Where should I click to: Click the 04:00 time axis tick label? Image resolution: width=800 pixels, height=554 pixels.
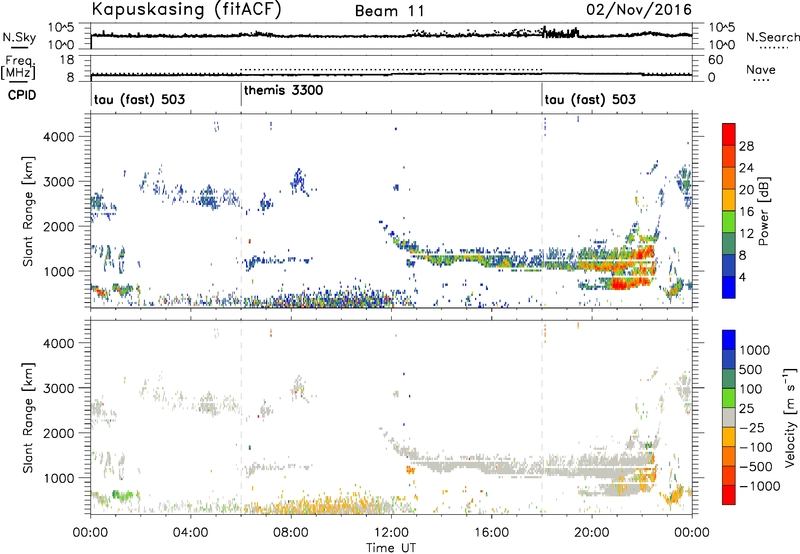click(191, 533)
